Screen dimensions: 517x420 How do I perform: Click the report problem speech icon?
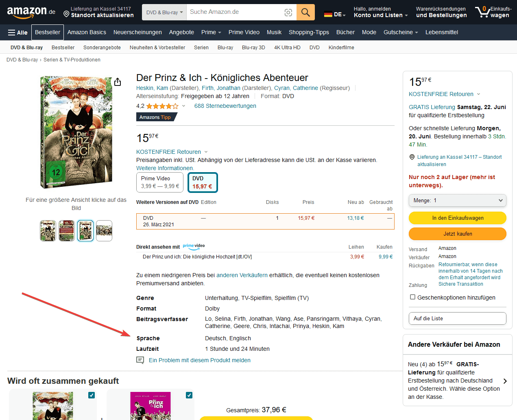[x=140, y=360]
